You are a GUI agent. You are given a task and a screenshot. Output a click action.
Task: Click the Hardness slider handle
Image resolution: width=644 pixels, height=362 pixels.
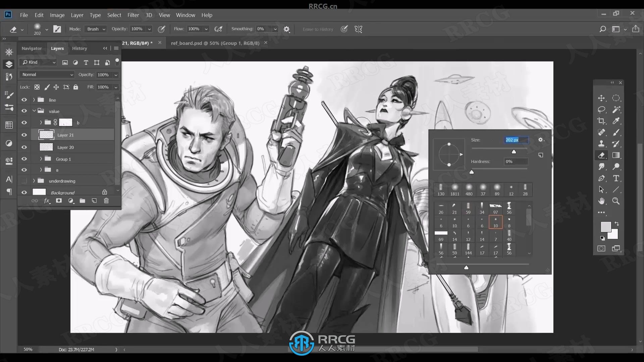(472, 172)
